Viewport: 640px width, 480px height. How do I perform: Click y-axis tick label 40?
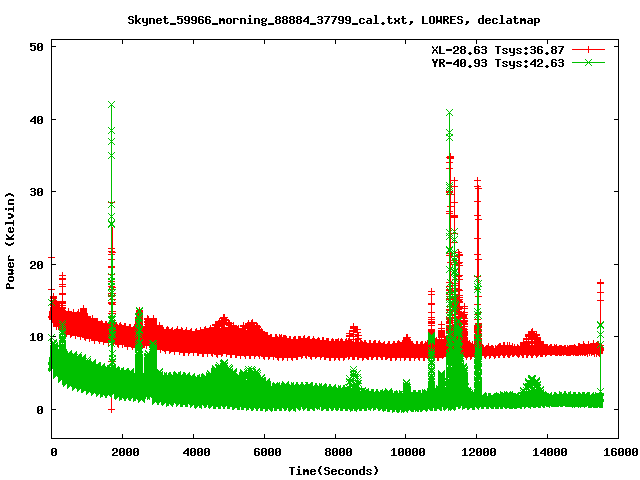[36, 120]
